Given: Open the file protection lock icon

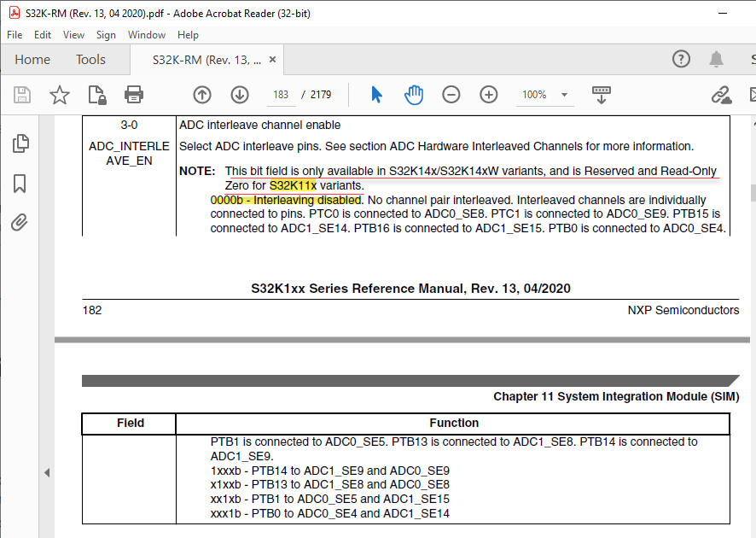Looking at the screenshot, I should (97, 95).
